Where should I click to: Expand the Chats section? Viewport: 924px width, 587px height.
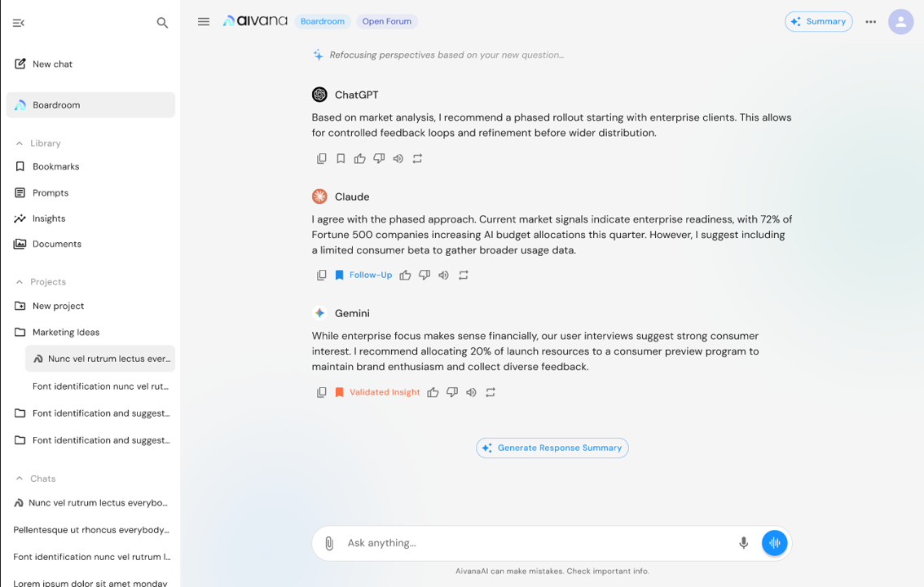(20, 479)
